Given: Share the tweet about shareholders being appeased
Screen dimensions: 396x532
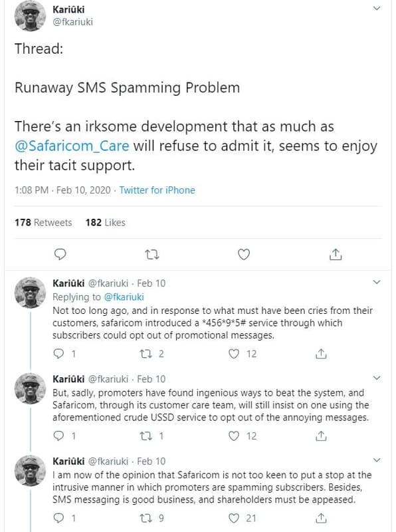Looking at the screenshot, I should click(x=320, y=518).
